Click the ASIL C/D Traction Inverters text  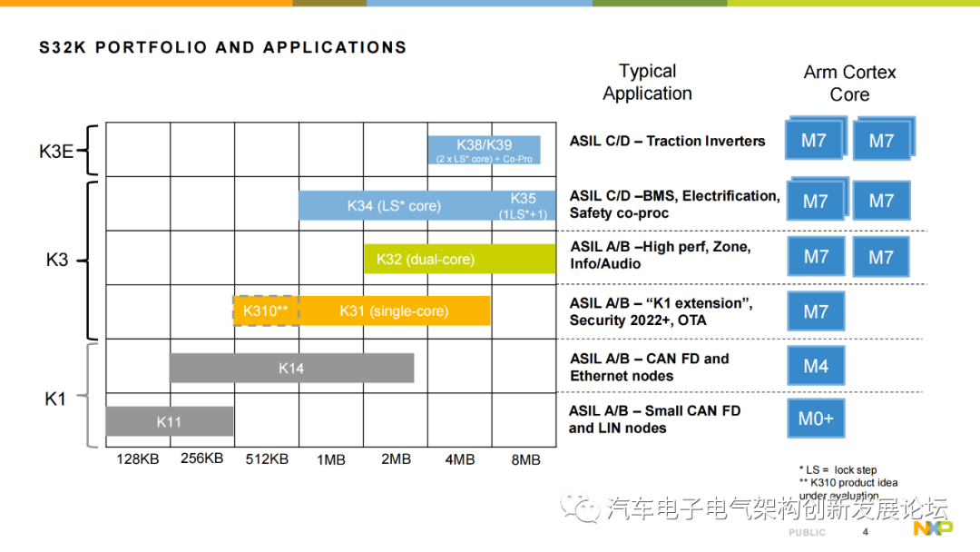coord(667,142)
